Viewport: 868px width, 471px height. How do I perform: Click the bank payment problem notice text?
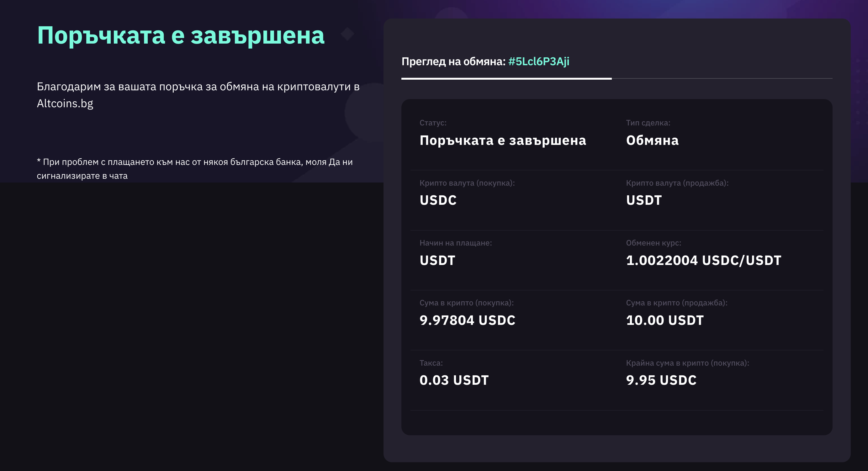pyautogui.click(x=195, y=168)
